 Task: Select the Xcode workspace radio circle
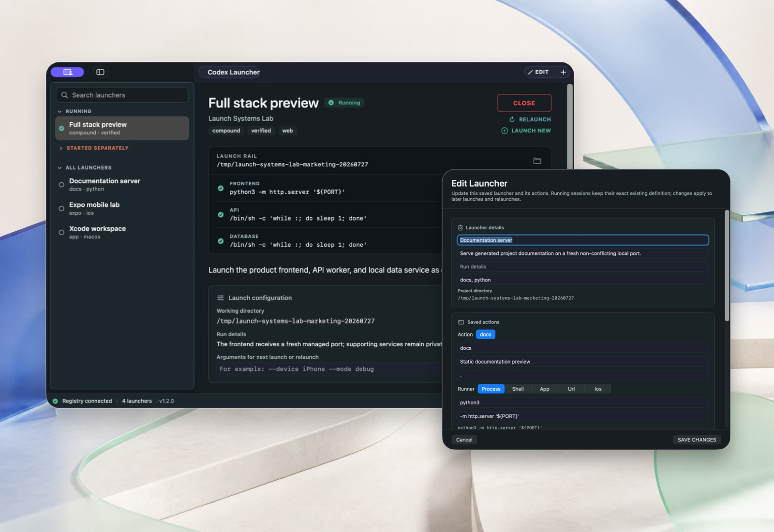[61, 233]
